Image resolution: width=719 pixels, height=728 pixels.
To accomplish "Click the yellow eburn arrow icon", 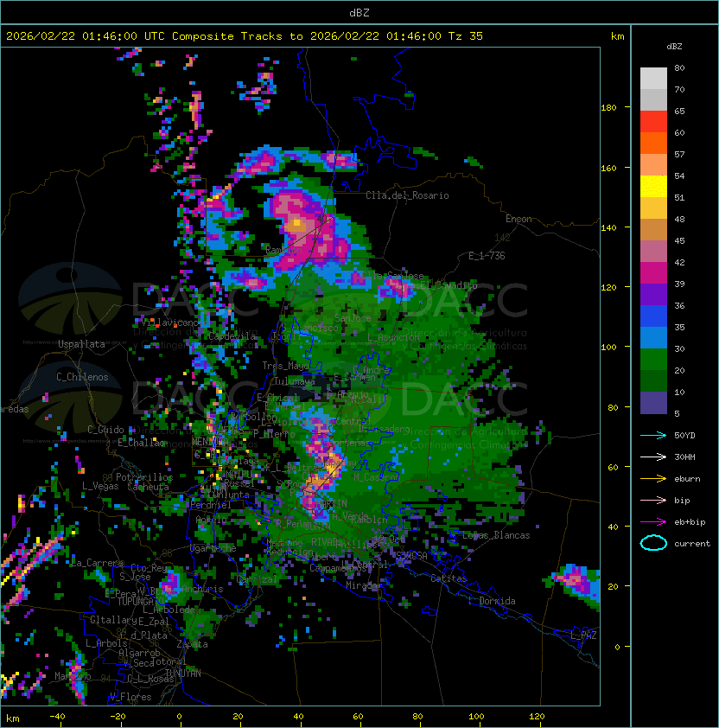I will [653, 479].
